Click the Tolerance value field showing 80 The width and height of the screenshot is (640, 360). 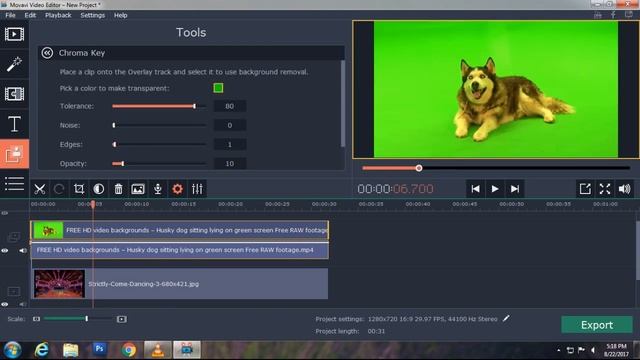[229, 106]
